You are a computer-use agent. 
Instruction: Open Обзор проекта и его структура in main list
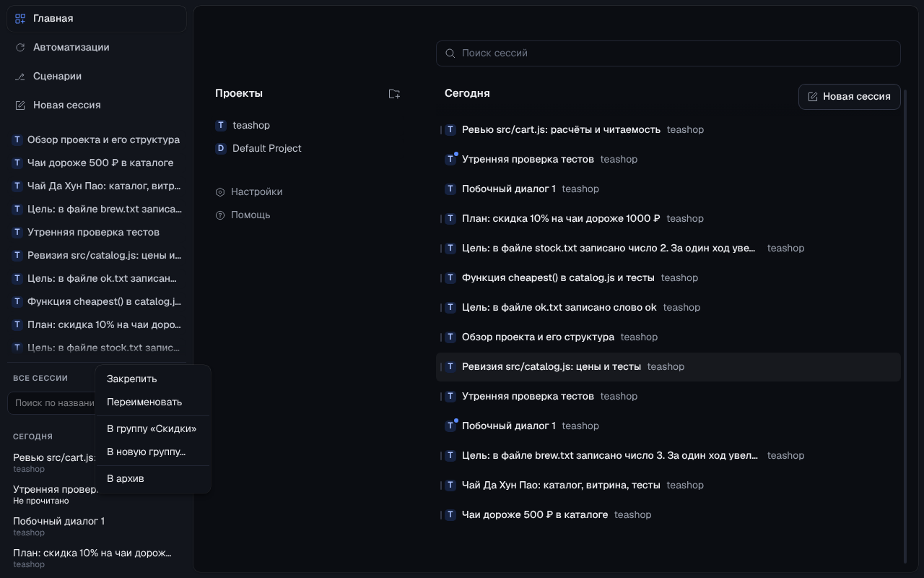point(668,337)
